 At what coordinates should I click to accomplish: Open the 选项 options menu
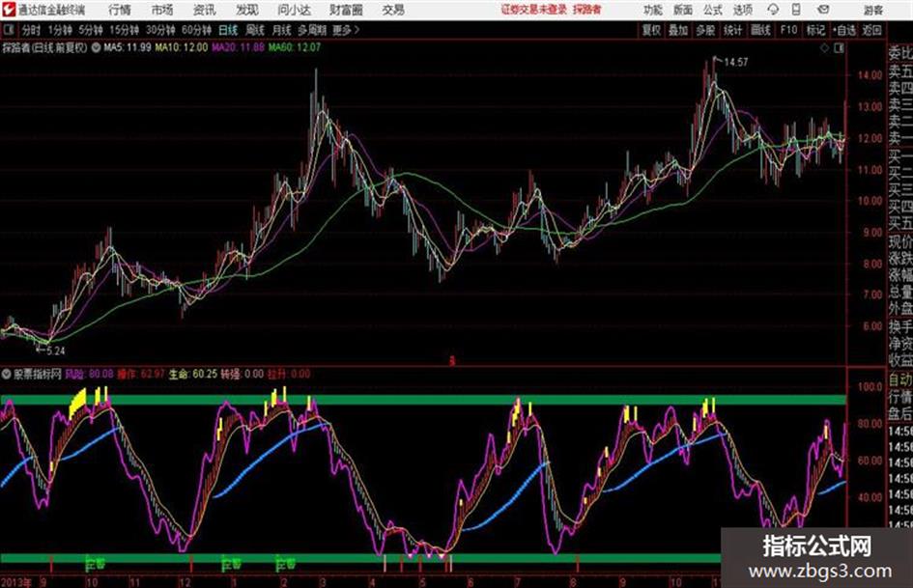[743, 10]
